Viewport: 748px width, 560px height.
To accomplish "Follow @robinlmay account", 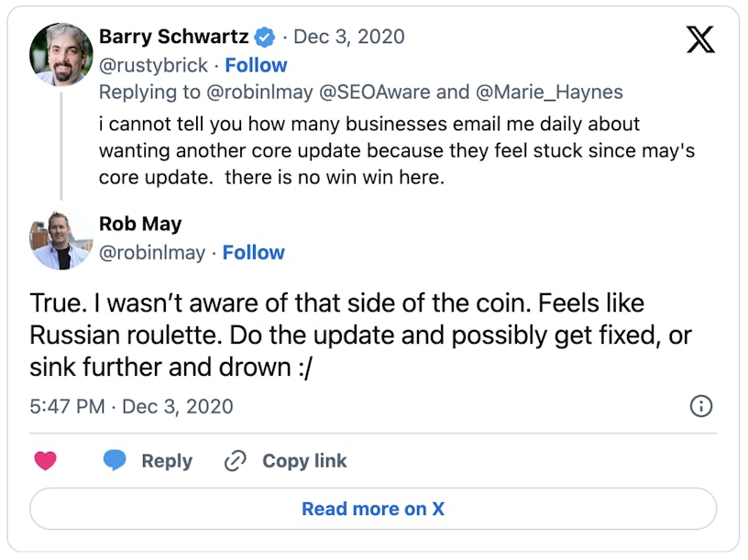I will pyautogui.click(x=253, y=252).
